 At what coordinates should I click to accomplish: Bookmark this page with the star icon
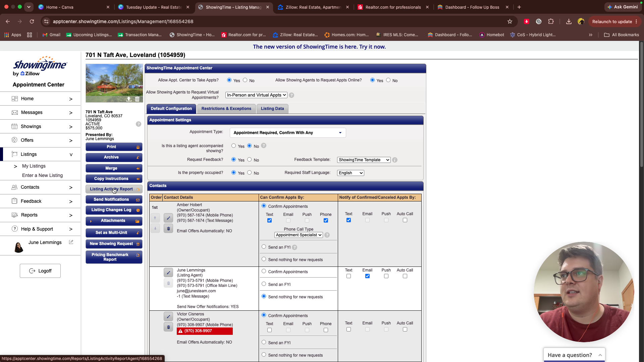click(510, 21)
